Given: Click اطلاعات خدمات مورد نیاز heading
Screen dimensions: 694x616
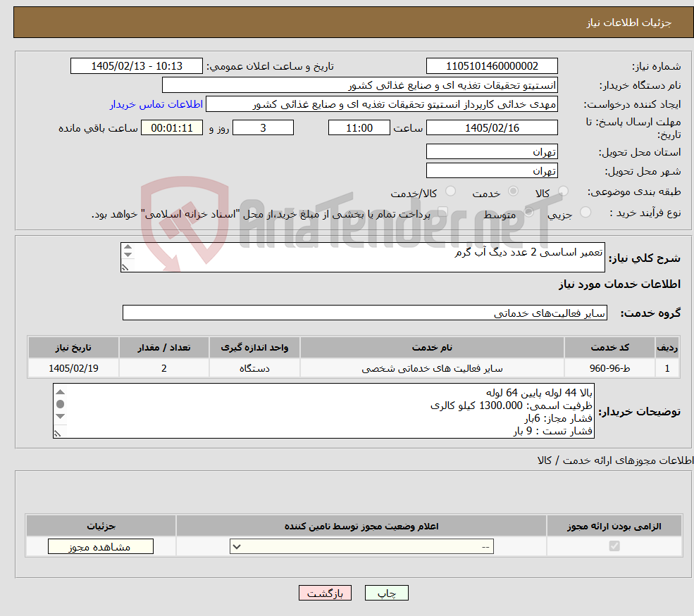Looking at the screenshot, I should point(619,284).
